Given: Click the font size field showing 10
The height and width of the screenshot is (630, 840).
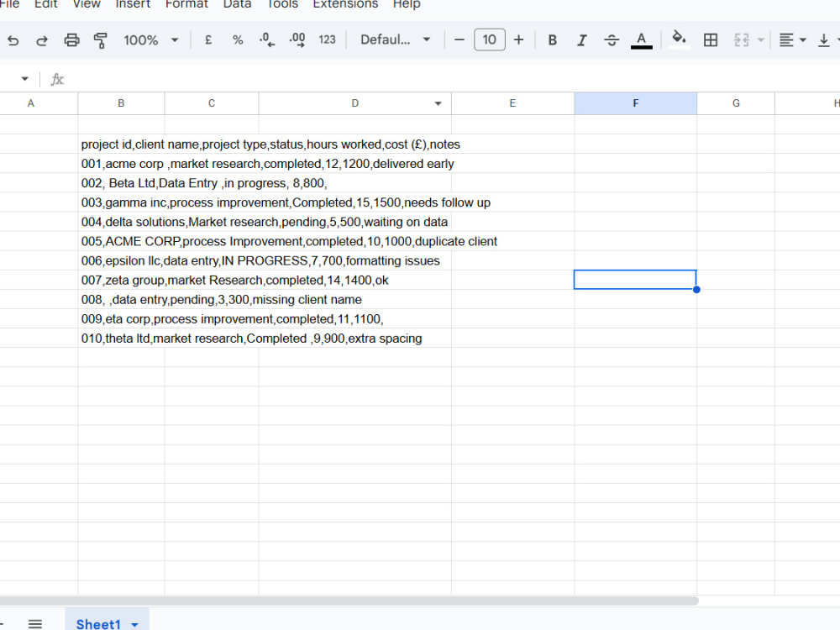Looking at the screenshot, I should pos(489,40).
